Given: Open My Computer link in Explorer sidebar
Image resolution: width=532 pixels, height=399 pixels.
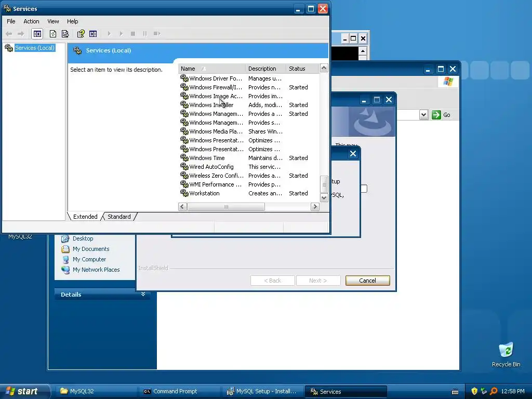Looking at the screenshot, I should 89,259.
